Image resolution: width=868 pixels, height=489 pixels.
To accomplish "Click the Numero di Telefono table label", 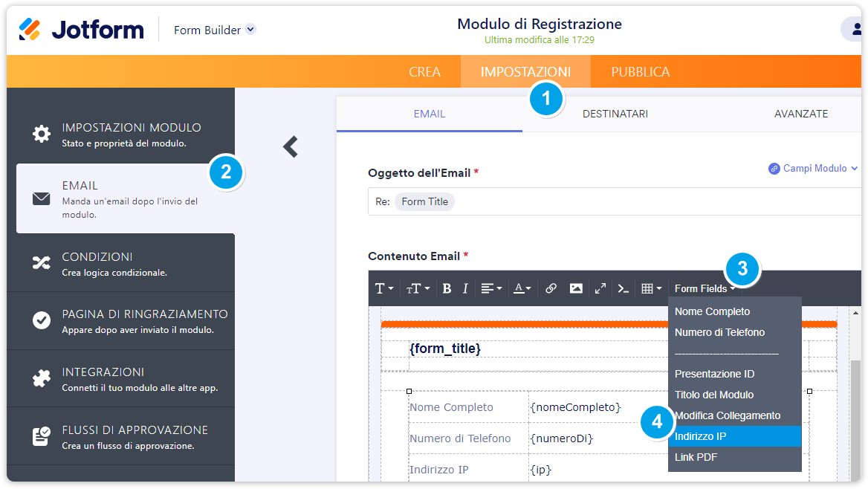I will (x=460, y=438).
